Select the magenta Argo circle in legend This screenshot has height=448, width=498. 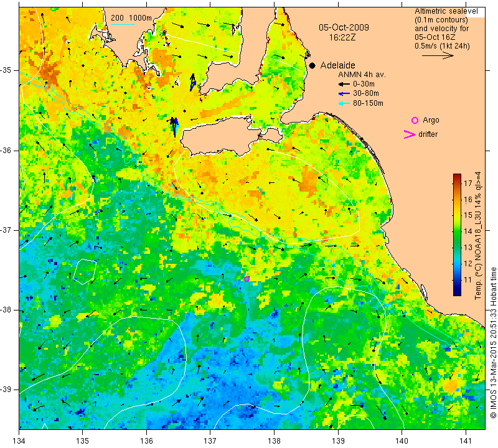(x=415, y=120)
